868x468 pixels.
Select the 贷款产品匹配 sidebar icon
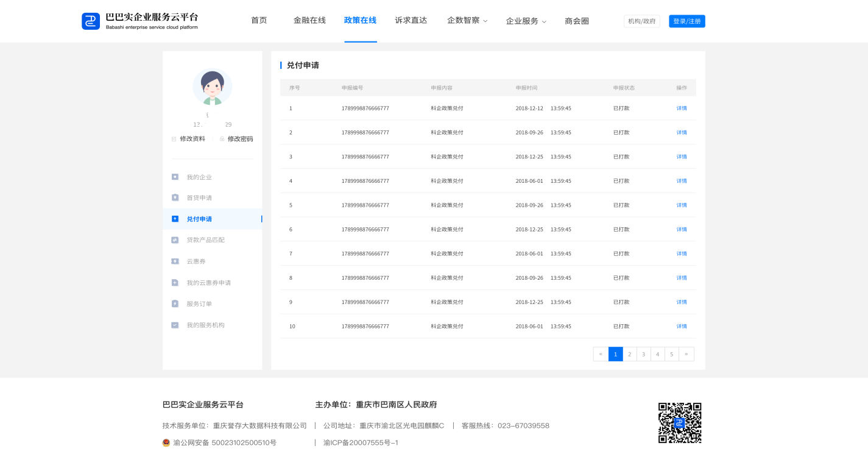[x=175, y=240]
